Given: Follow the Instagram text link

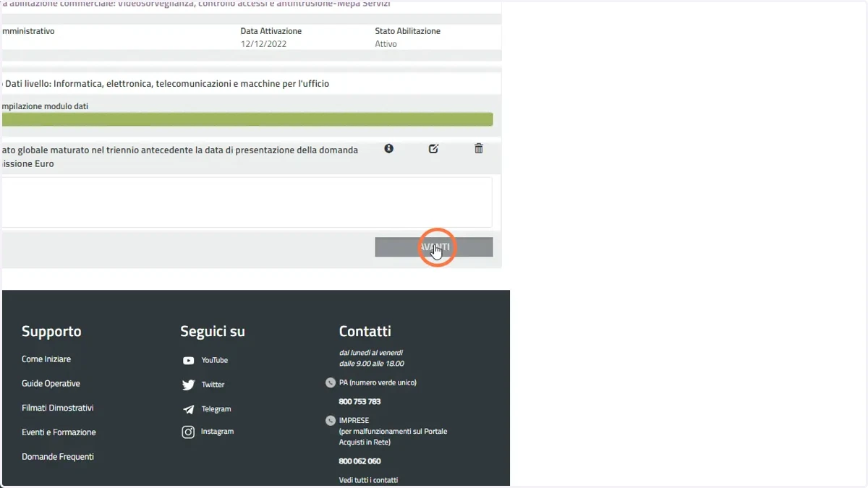Looking at the screenshot, I should tap(218, 432).
